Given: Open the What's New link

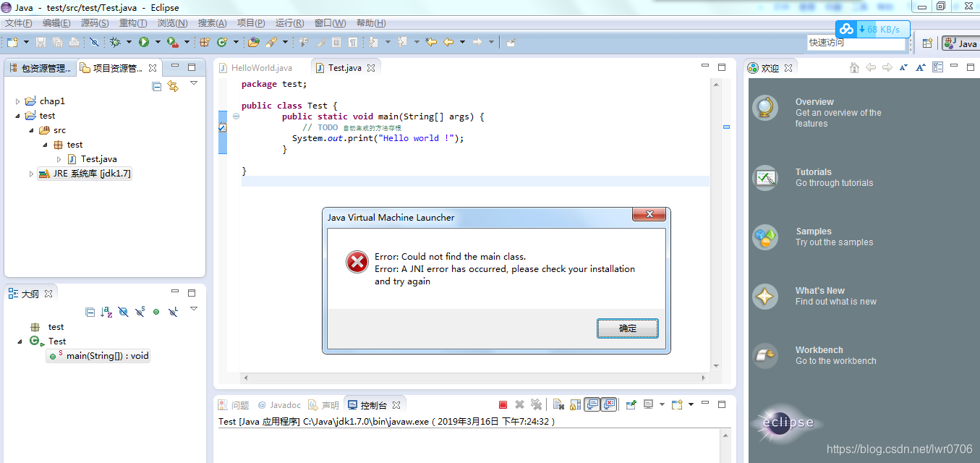Looking at the screenshot, I should 820,291.
